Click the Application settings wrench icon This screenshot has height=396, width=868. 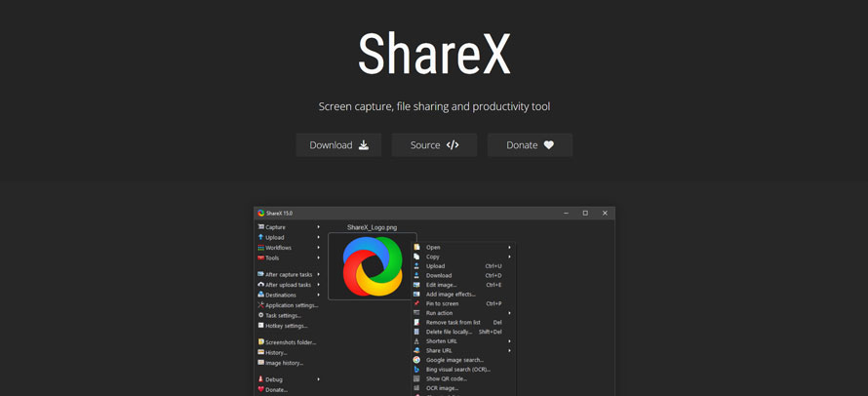pos(260,305)
